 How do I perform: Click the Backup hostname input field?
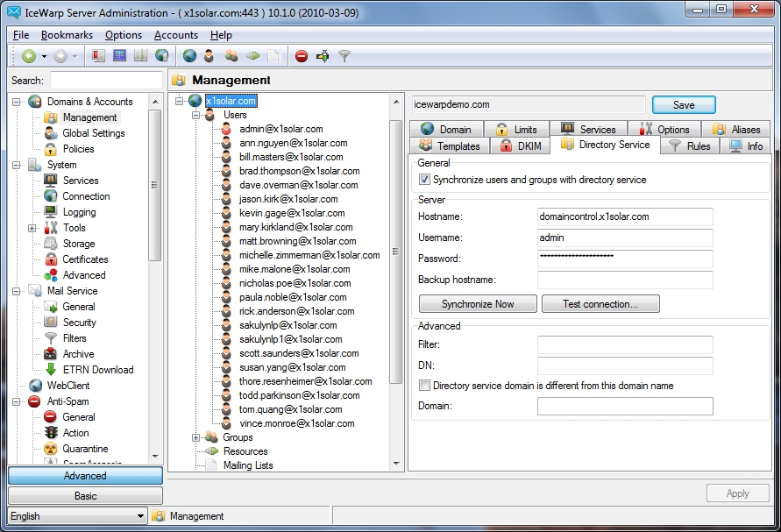pyautogui.click(x=625, y=280)
